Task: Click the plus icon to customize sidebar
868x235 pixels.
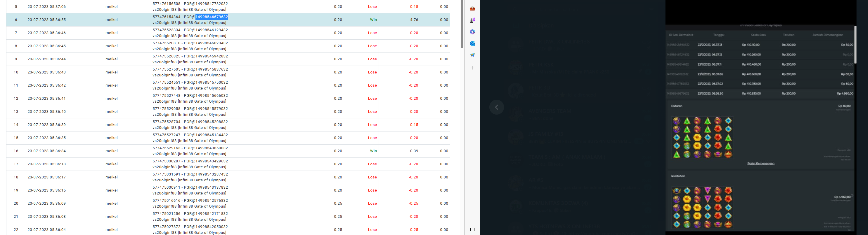Action: pyautogui.click(x=472, y=68)
